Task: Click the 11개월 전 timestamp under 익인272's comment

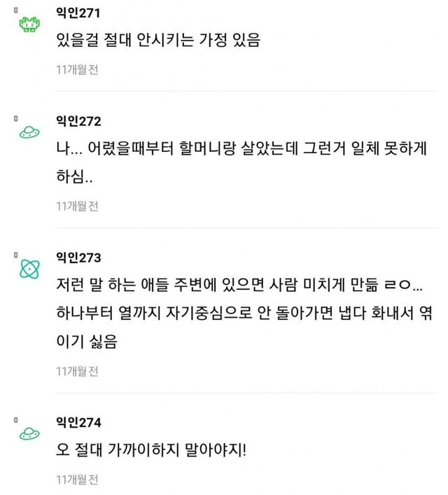Action: pos(77,206)
